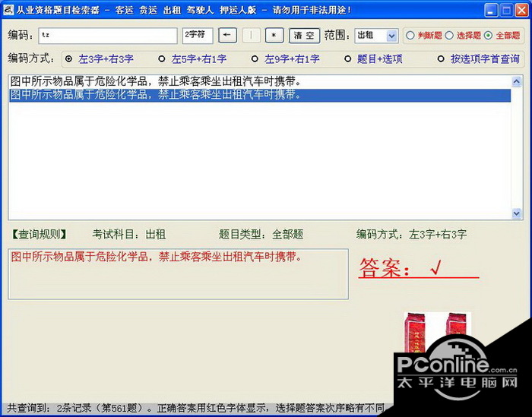The width and height of the screenshot is (532, 417).
Task: Click 考试科目：出租 label
Action: click(129, 234)
